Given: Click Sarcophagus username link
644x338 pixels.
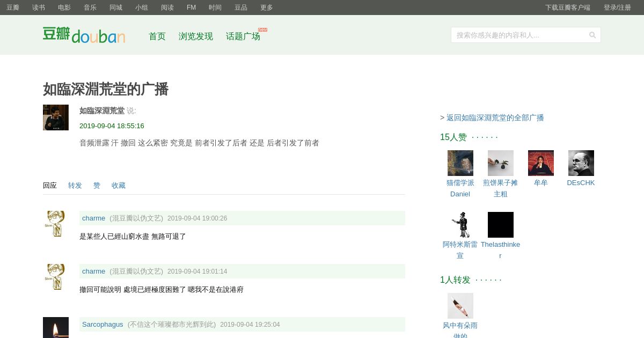Looking at the screenshot, I should point(103,325).
